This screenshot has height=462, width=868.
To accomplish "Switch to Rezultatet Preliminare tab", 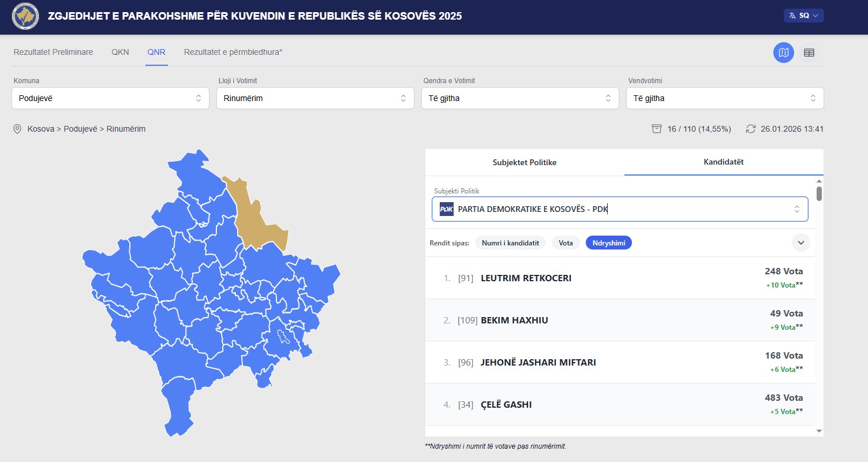I will coord(53,52).
